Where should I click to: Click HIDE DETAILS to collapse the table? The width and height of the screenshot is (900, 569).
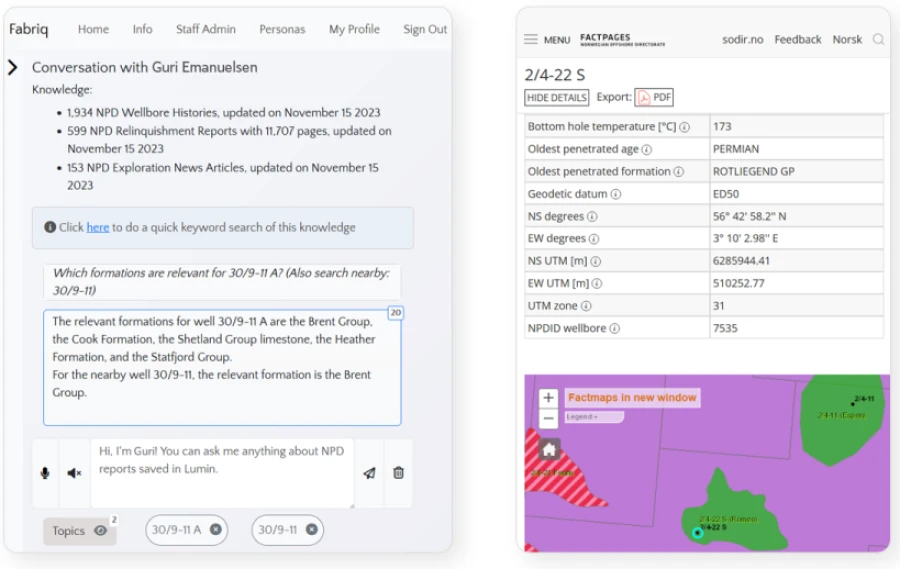(556, 97)
